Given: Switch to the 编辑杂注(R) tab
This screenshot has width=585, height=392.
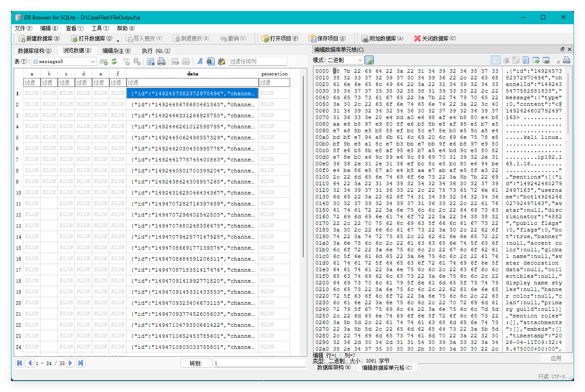Looking at the screenshot, I should coord(116,51).
